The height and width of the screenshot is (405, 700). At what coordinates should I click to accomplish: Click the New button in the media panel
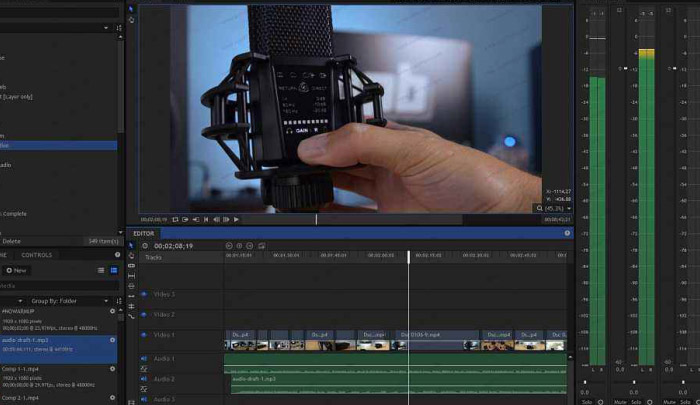pos(16,270)
